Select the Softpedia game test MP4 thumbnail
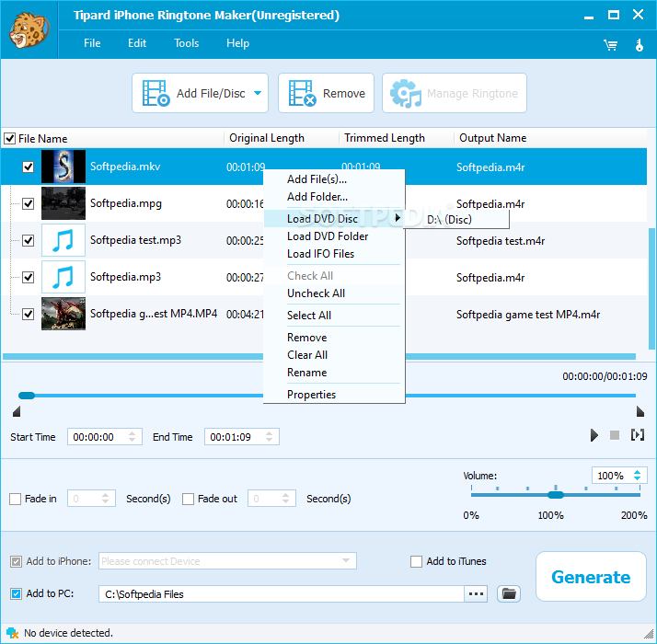Viewport: 657px width, 644px height. 63,314
